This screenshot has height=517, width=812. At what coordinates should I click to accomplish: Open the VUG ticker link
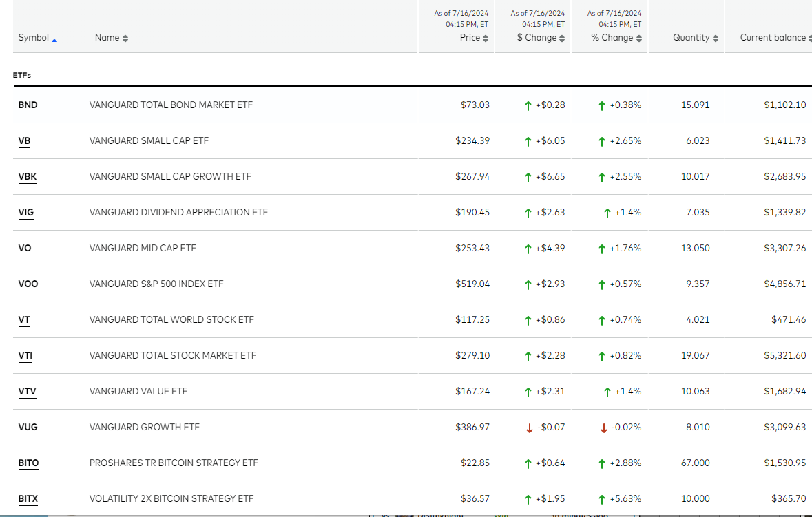28,427
